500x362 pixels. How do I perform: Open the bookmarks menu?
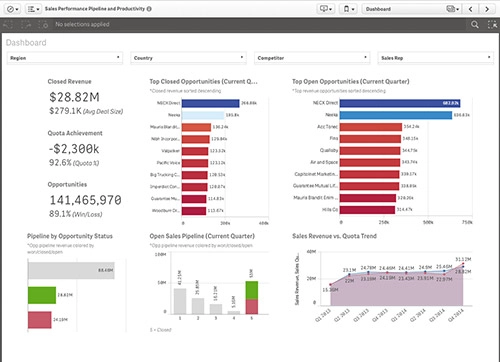[x=349, y=9]
